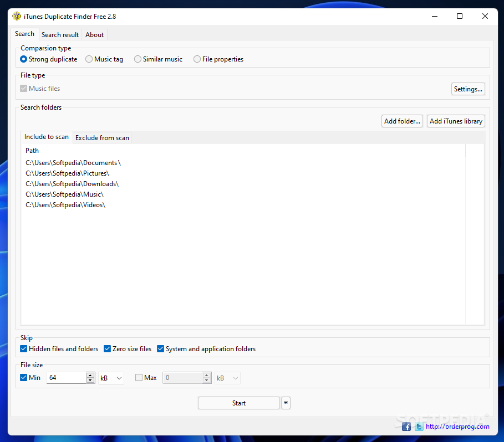Increase Max file size with up arrow

pos(207,375)
